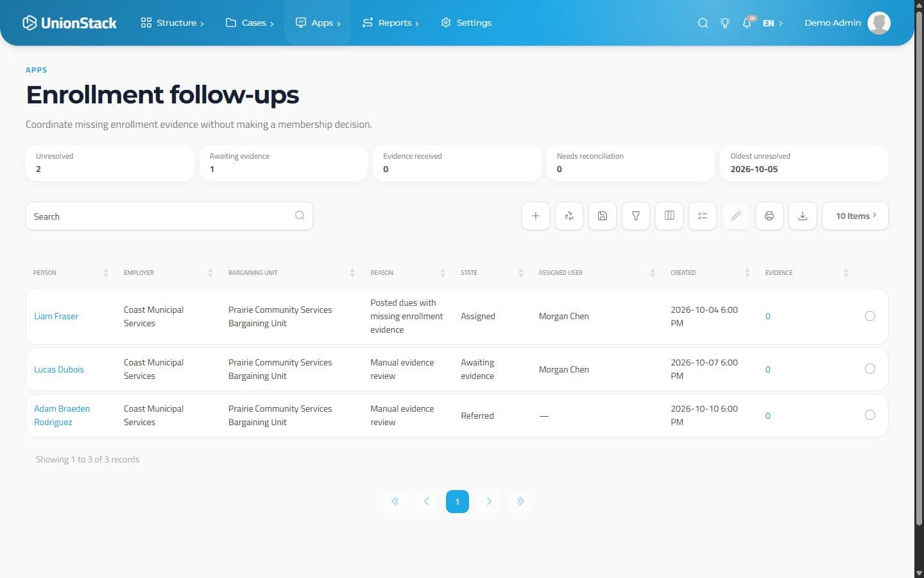924x578 pixels.
Task: Open the Cases menu
Action: 250,22
